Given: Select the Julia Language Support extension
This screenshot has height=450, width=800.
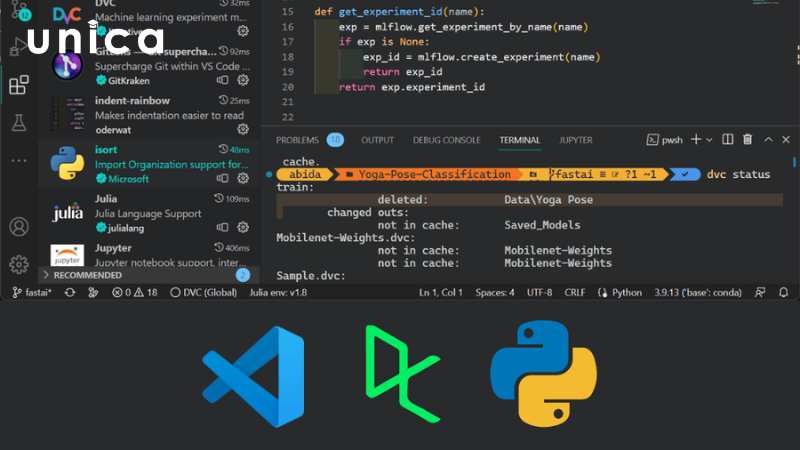Looking at the screenshot, I should click(x=149, y=213).
